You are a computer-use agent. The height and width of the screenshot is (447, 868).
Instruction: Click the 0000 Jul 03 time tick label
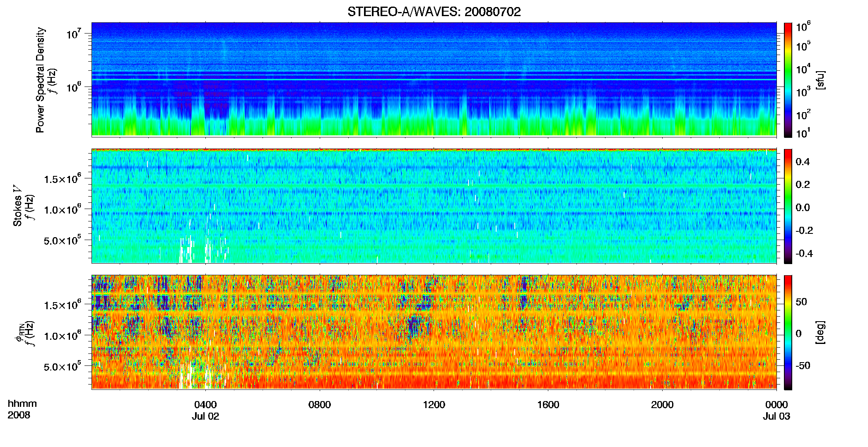point(776,410)
